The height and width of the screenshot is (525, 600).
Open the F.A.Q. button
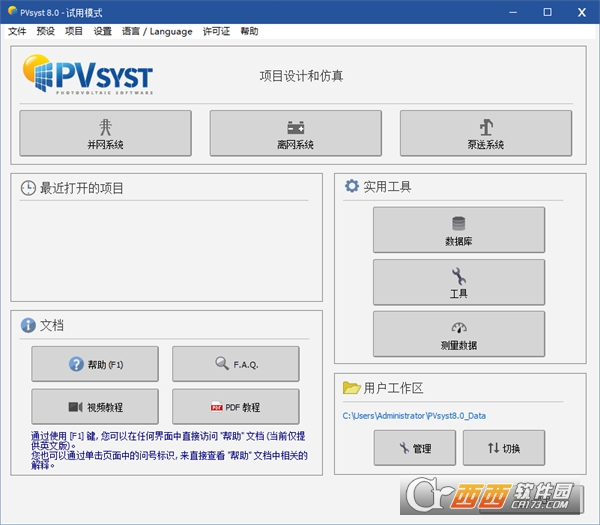[x=236, y=364]
